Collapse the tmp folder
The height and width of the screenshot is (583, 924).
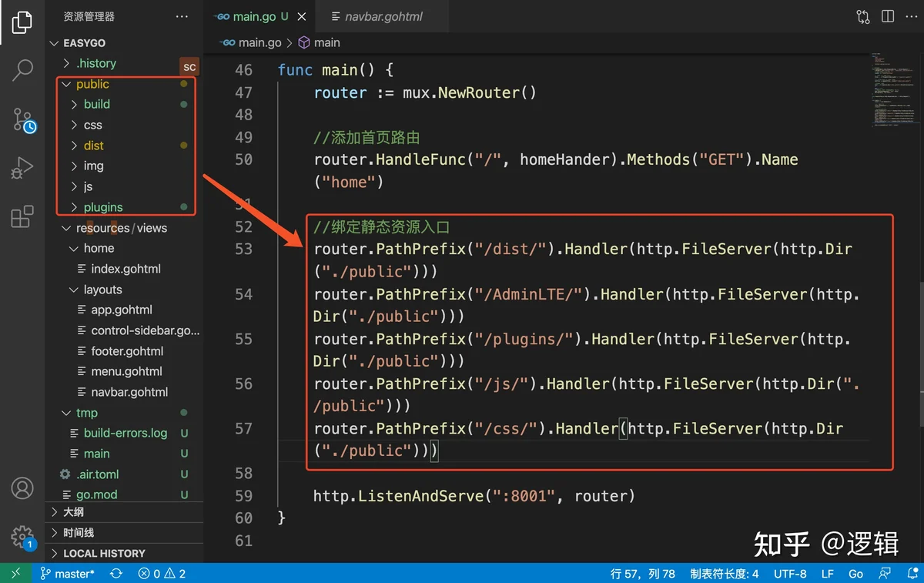(123, 413)
